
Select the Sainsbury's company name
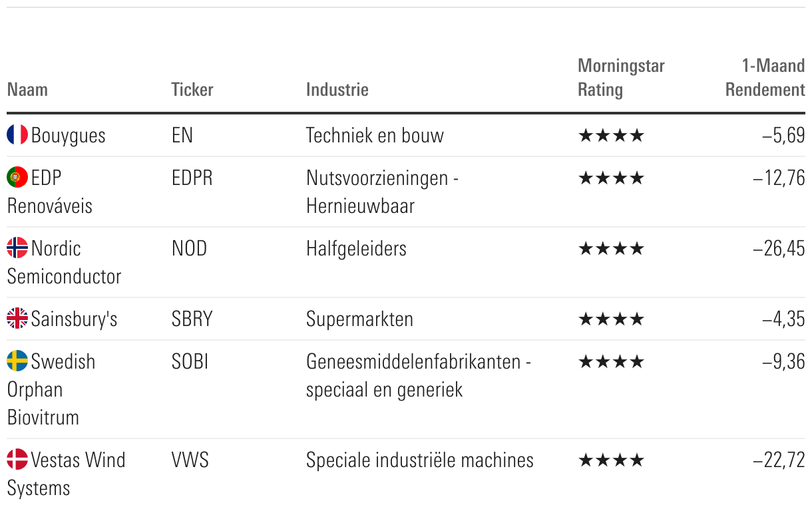[74, 319]
